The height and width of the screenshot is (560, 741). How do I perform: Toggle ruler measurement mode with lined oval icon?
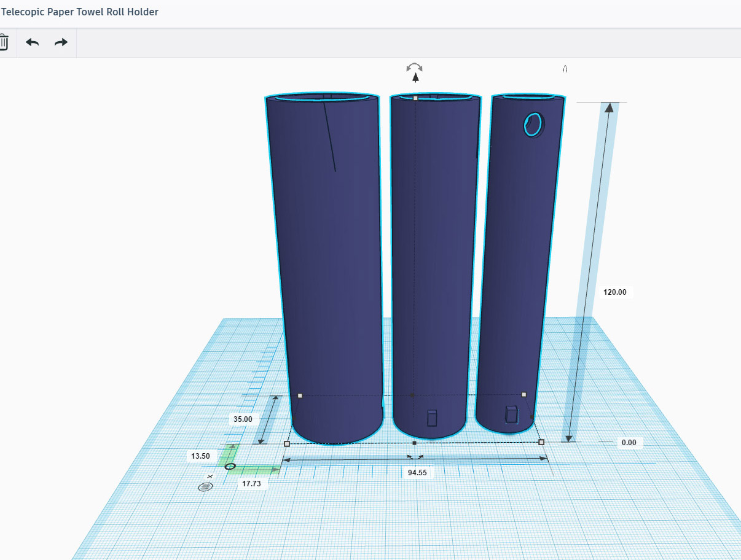[205, 486]
